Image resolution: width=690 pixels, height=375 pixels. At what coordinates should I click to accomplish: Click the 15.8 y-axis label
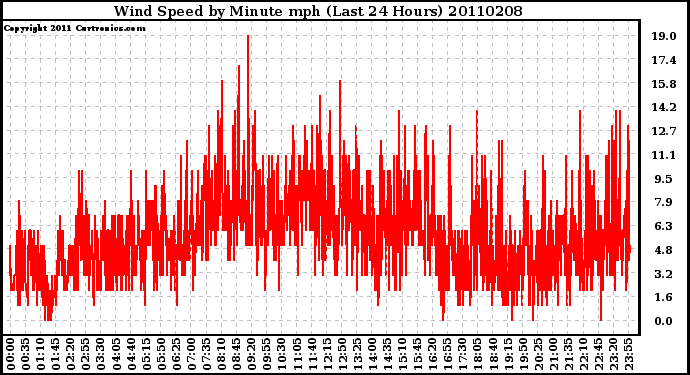pyautogui.click(x=664, y=84)
